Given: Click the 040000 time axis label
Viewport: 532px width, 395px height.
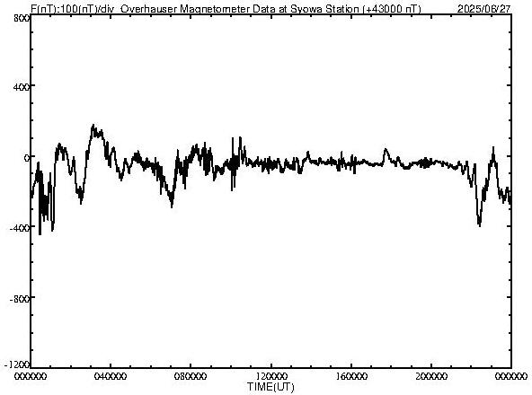Looking at the screenshot, I should [x=111, y=376].
